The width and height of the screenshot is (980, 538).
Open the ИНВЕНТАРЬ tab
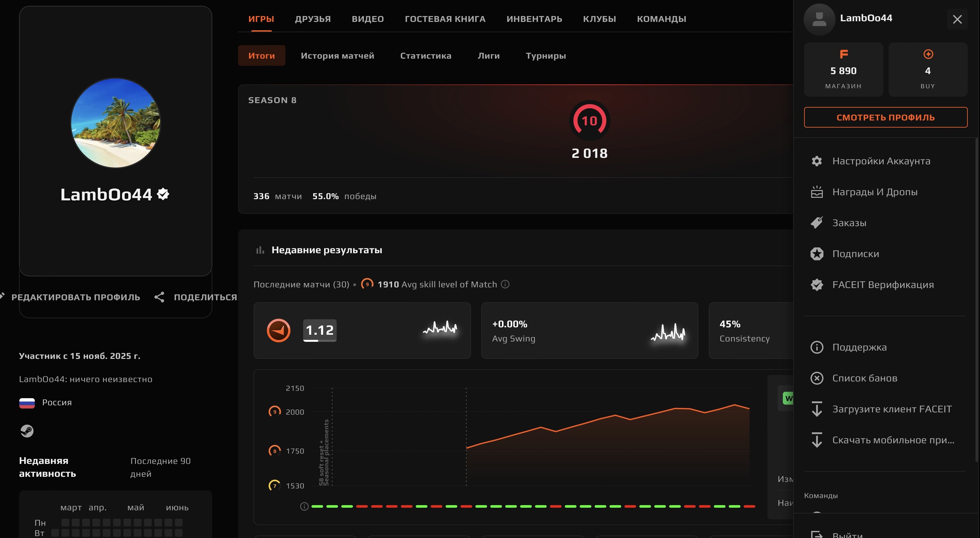(534, 19)
